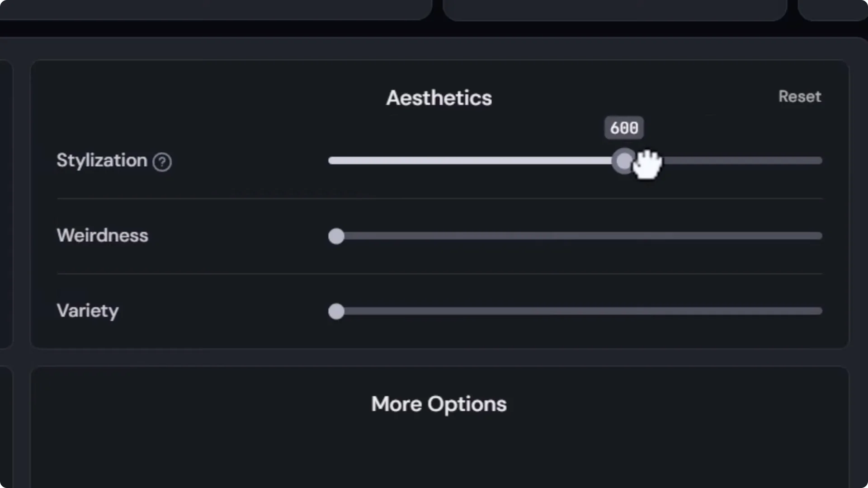868x488 pixels.
Task: Set Variety to maximum at track's right end
Action: tap(820, 311)
